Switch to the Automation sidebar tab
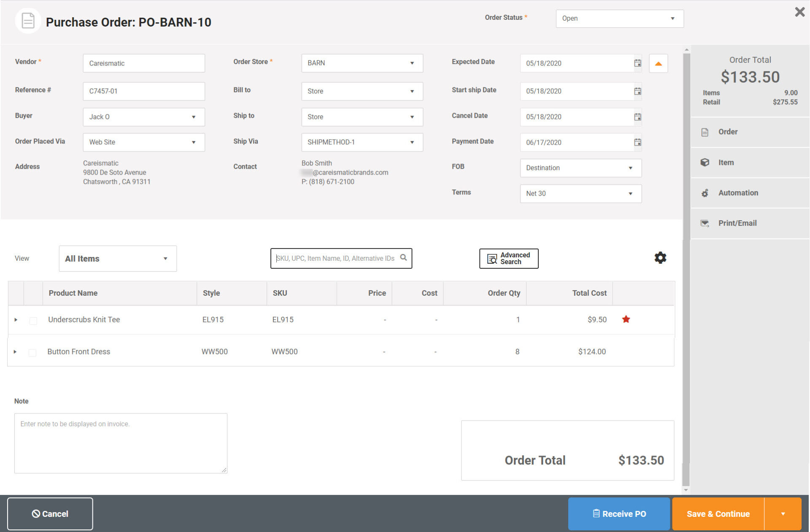The height and width of the screenshot is (532, 810). point(750,193)
